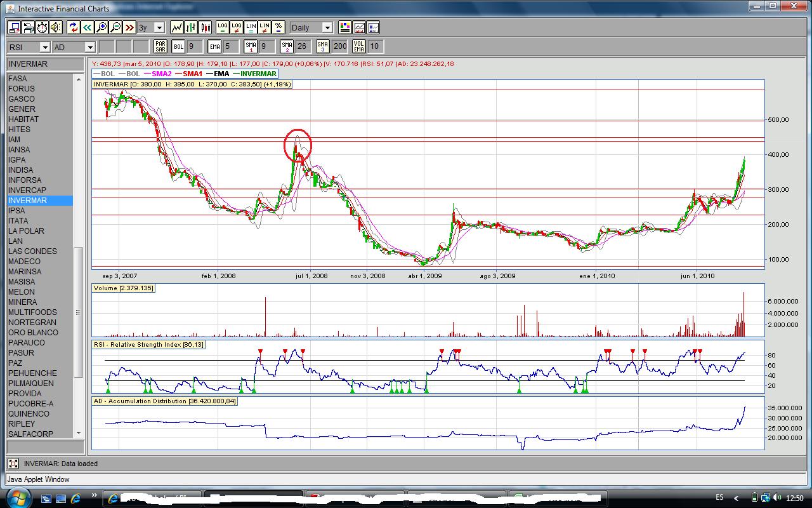812x508 pixels.
Task: Select LA POLAR from the stock list
Action: pyautogui.click(x=26, y=231)
